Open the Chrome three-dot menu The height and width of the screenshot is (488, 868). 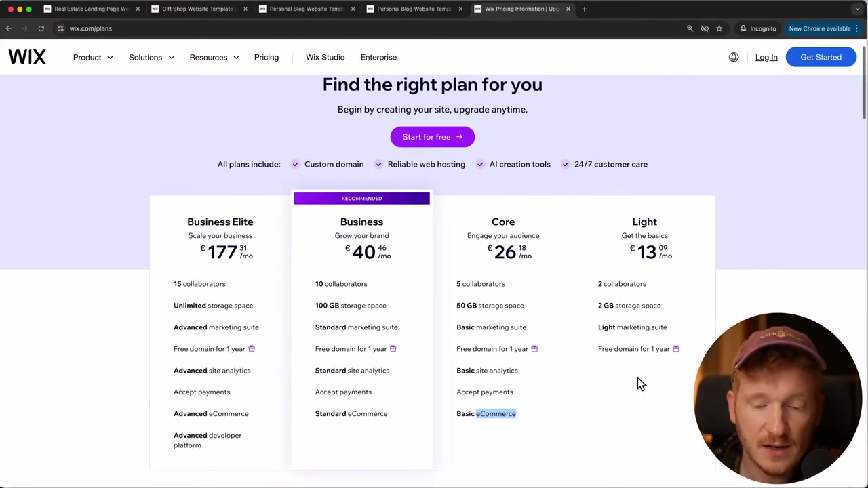[859, 28]
